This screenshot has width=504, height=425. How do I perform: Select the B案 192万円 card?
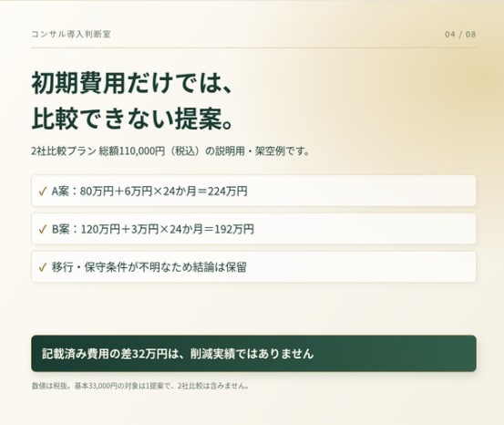click(253, 229)
